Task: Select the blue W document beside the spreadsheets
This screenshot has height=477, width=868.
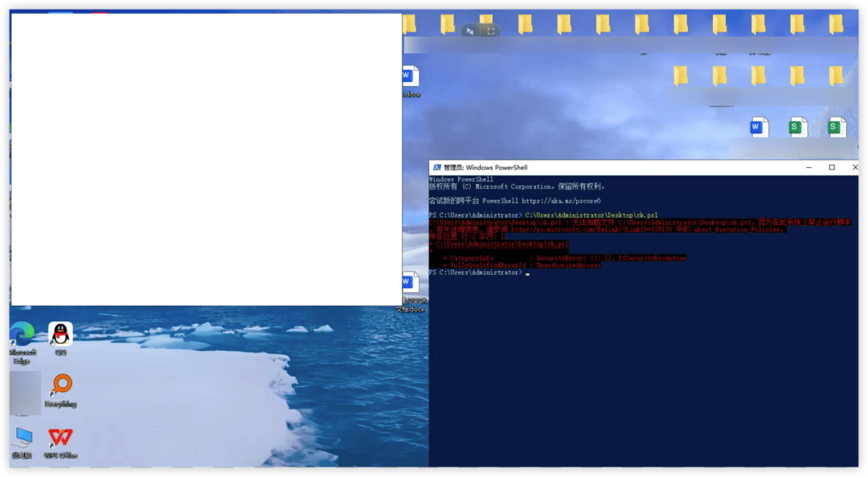Action: point(759,127)
